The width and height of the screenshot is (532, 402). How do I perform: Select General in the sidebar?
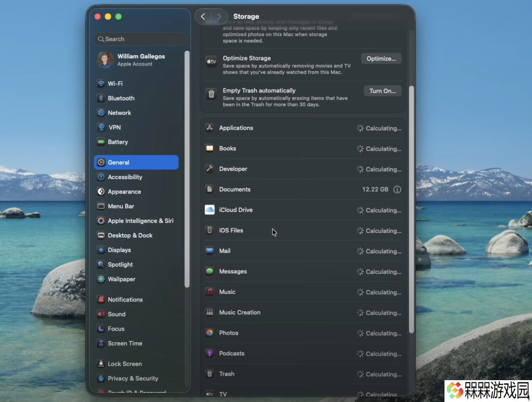136,162
